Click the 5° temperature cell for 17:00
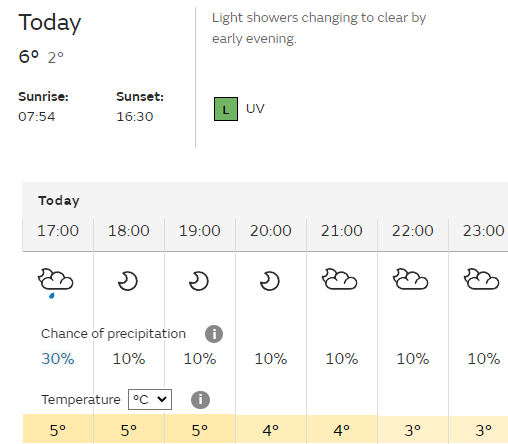 coord(58,429)
